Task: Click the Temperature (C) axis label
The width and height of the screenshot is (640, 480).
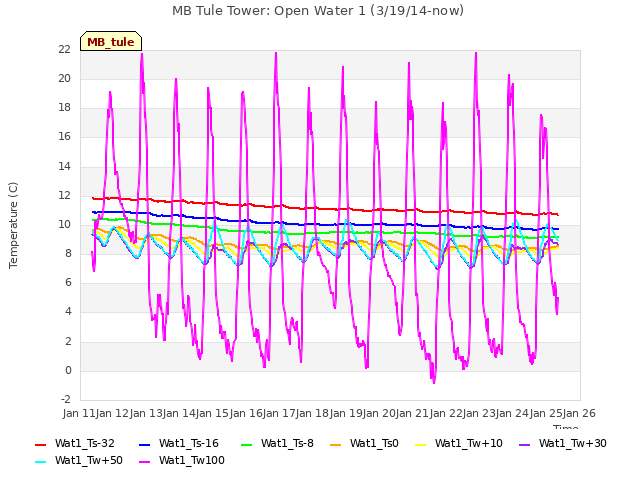Action: [x=13, y=225]
